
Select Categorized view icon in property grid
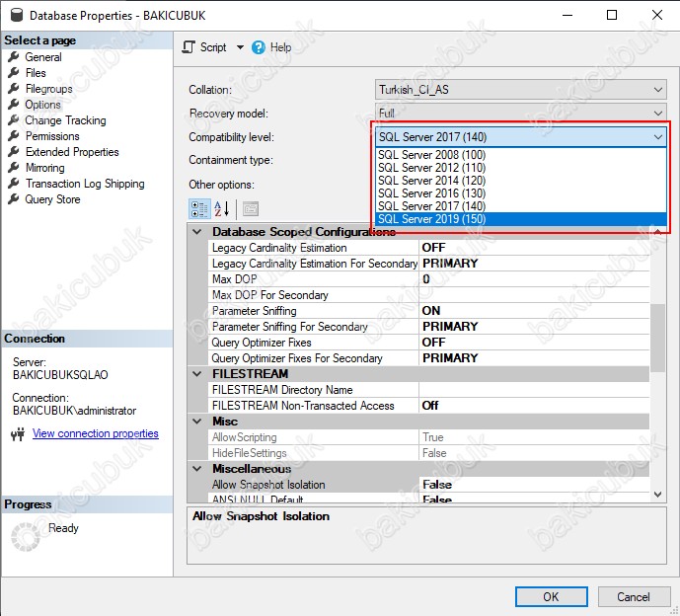pos(199,208)
